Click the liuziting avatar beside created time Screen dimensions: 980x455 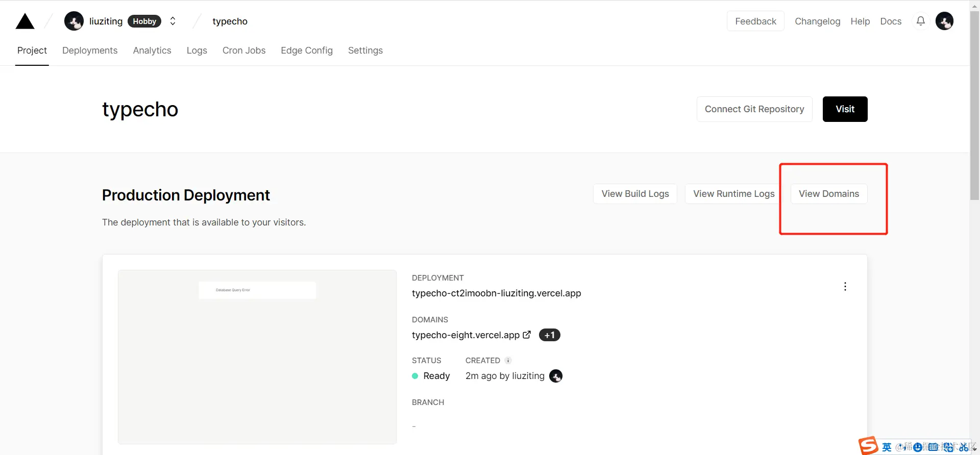[x=556, y=376]
